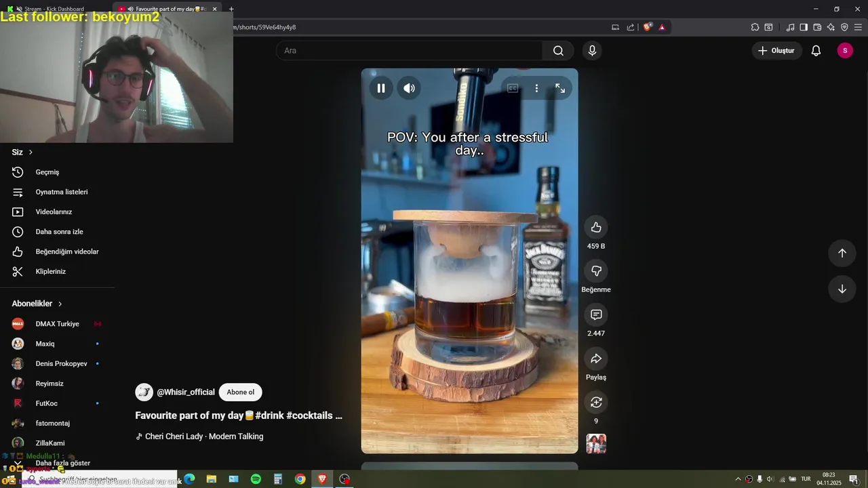Viewport: 868px width, 488px height.
Task: Dislike the Short with thumbs down
Action: click(596, 271)
